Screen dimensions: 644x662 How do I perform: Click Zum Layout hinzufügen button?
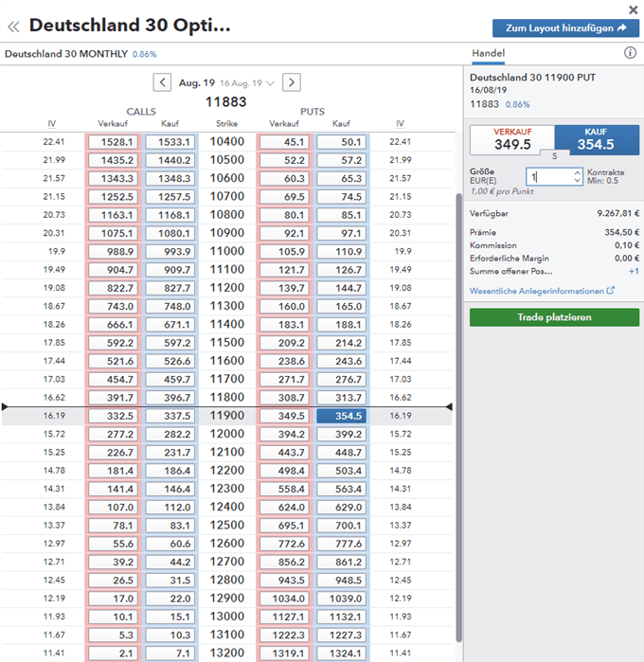click(565, 28)
